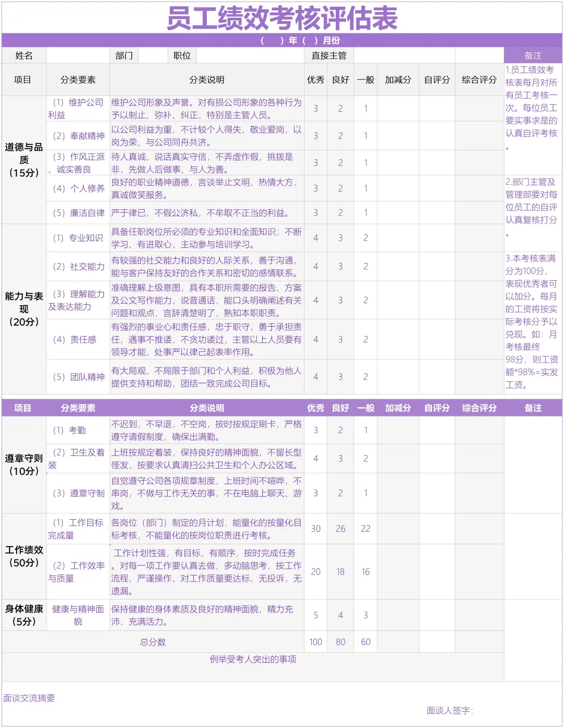This screenshot has width=564, height=728.
Task: Click the (1) 维护公司利益 cell
Action: point(78,109)
